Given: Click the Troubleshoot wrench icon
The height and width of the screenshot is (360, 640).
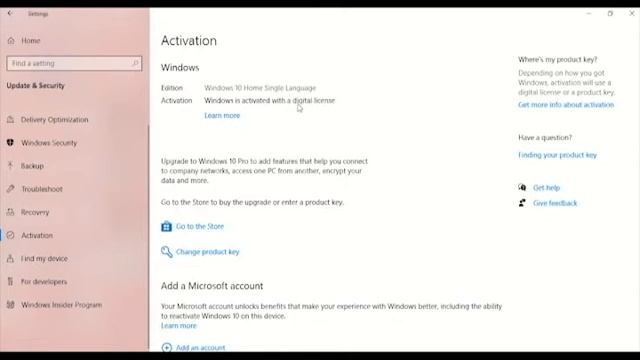Looking at the screenshot, I should click(11, 189).
